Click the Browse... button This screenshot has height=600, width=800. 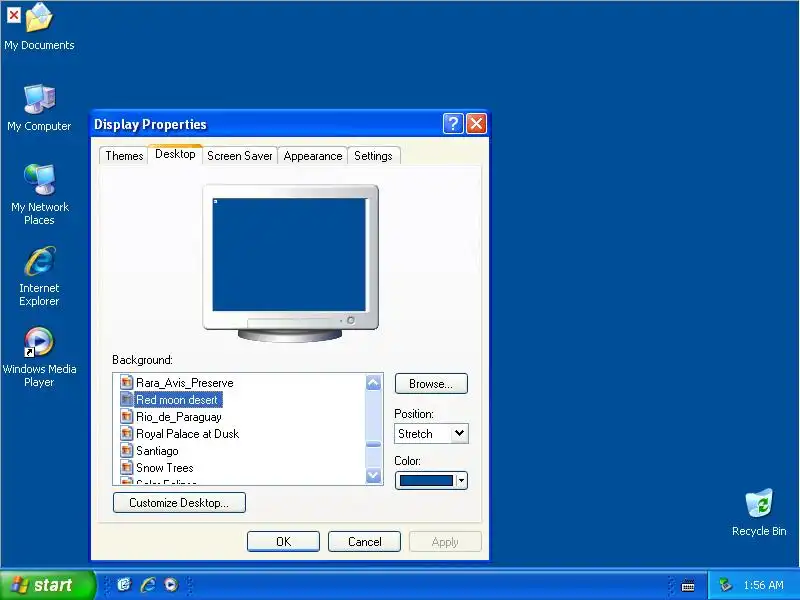pyautogui.click(x=431, y=384)
